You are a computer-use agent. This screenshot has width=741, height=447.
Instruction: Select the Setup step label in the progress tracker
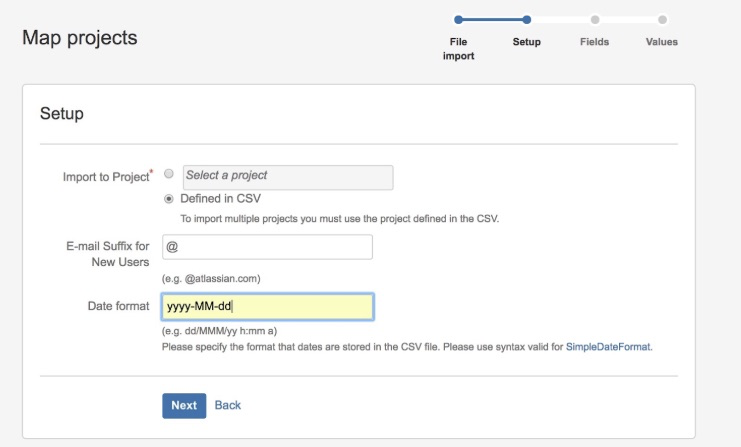(x=526, y=42)
